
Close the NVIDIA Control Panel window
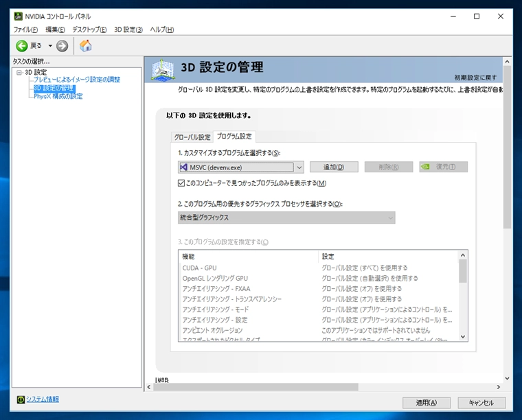500,16
